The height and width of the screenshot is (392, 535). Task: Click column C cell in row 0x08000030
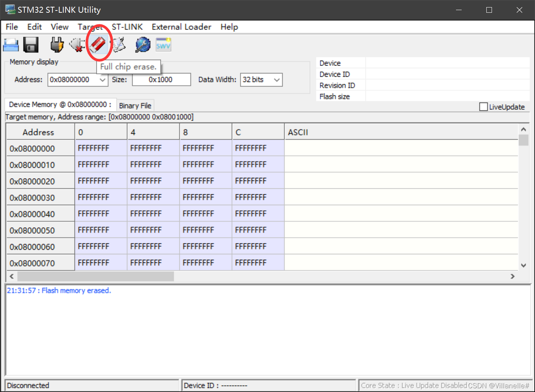coord(258,198)
